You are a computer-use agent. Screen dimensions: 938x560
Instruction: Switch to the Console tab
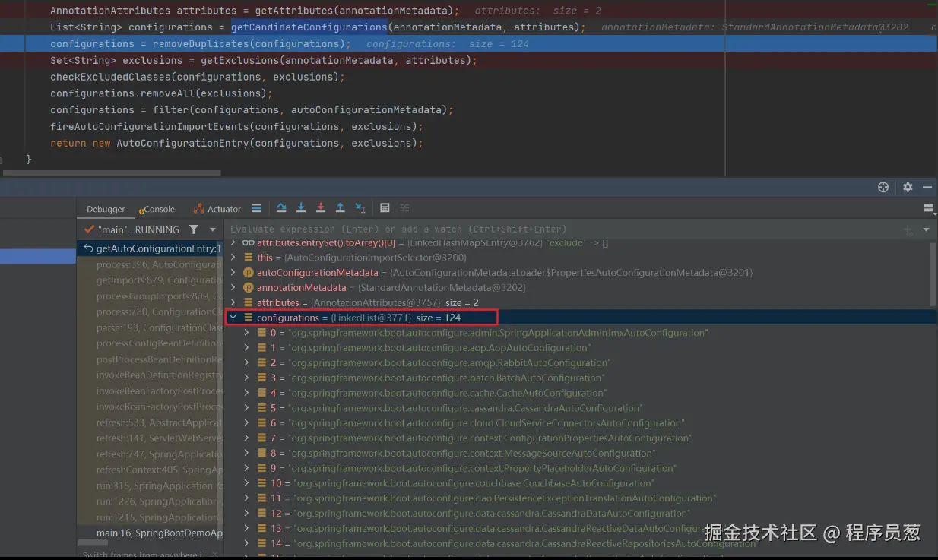tap(157, 209)
